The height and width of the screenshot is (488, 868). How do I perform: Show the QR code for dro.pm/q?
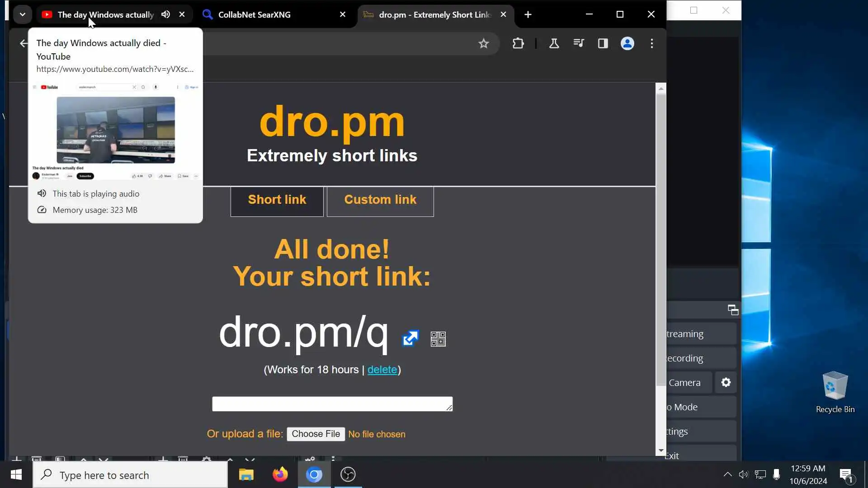[438, 339]
